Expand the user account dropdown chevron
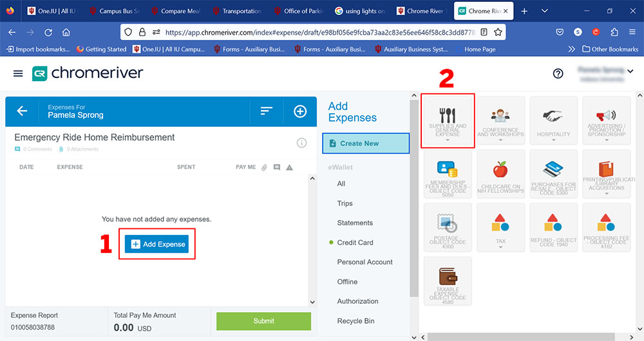The image size is (644, 341). [630, 71]
